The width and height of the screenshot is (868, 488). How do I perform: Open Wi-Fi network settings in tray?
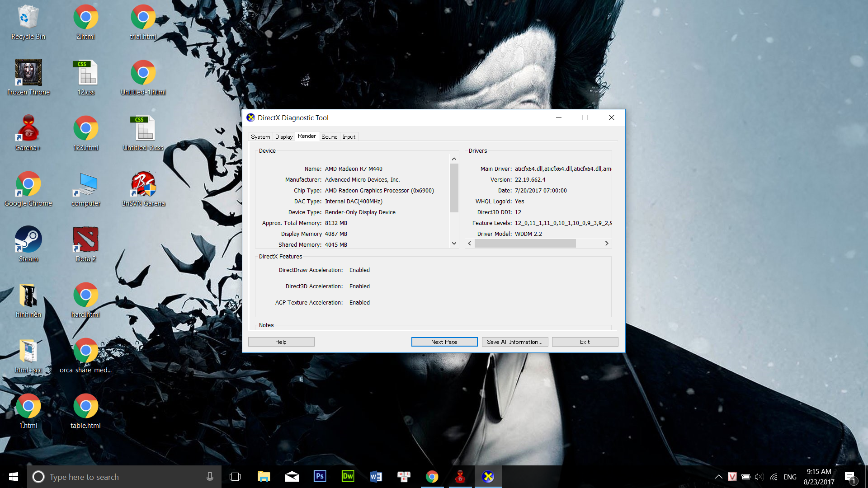pyautogui.click(x=774, y=477)
